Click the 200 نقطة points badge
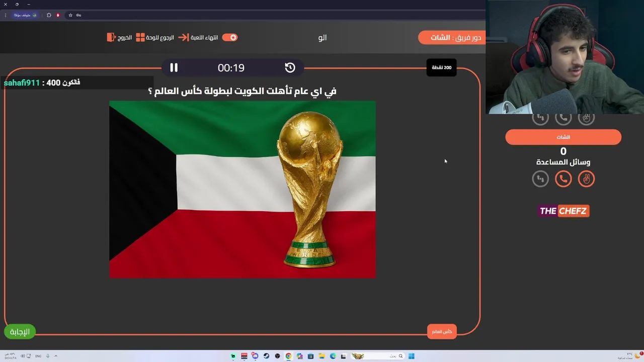Image resolution: width=644 pixels, height=362 pixels. pos(441,67)
